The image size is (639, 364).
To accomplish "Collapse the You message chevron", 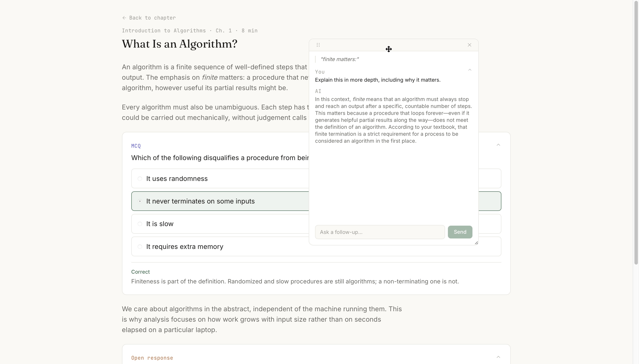I will pos(470,70).
